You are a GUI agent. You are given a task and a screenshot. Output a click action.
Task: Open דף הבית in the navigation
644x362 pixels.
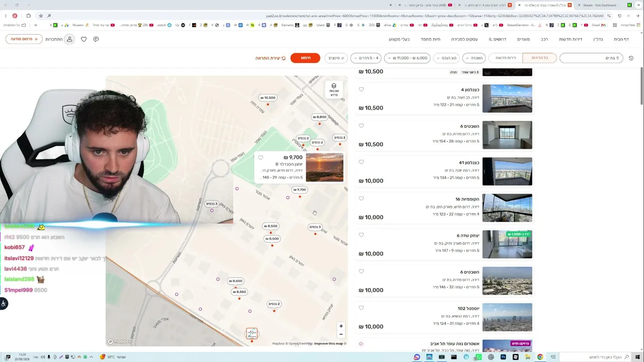pyautogui.click(x=621, y=39)
